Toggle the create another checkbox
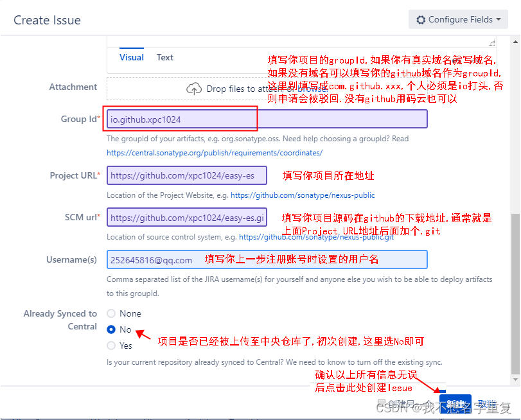Viewport: 521px width, 420px height. [x=382, y=403]
